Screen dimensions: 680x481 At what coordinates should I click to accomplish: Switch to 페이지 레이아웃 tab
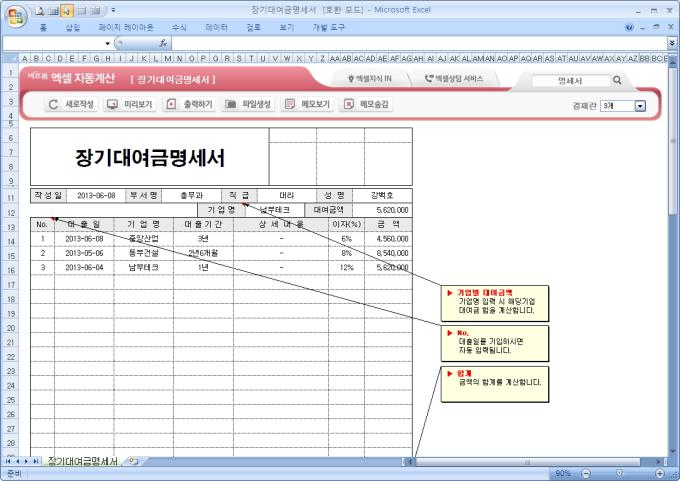click(x=126, y=27)
